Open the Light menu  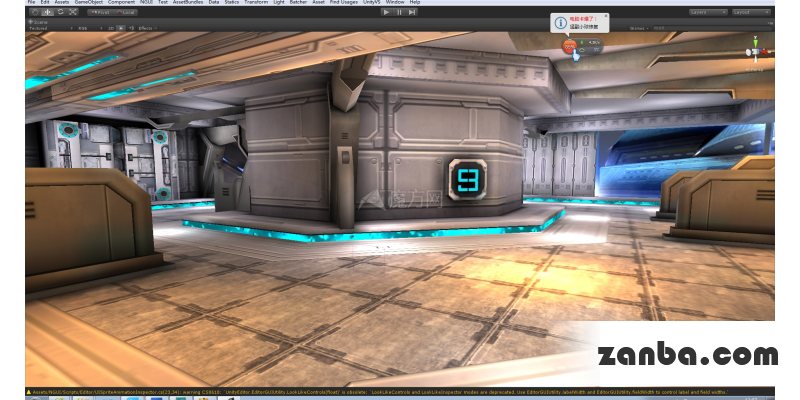point(279,3)
